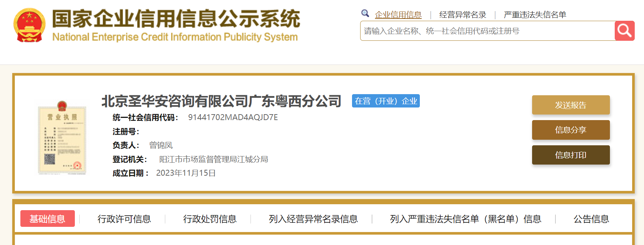Click the company name 北京圣华安咨询有限公司广东粤西分公司

[221, 101]
